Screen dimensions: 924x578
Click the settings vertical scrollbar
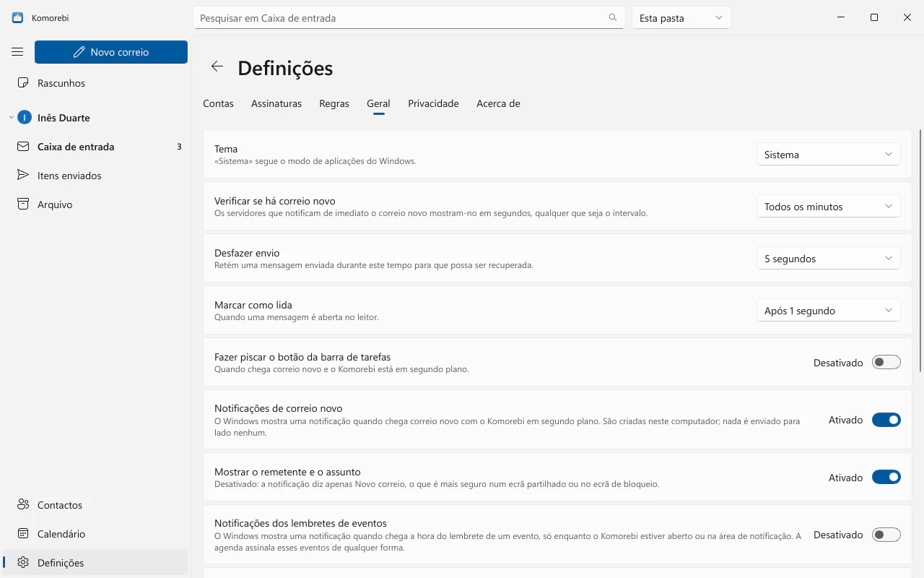(920, 251)
